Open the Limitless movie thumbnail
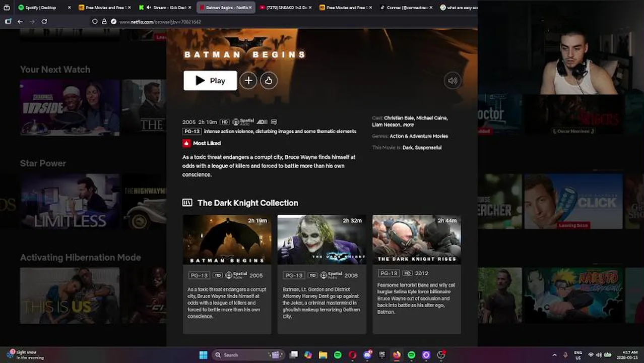 click(x=70, y=202)
